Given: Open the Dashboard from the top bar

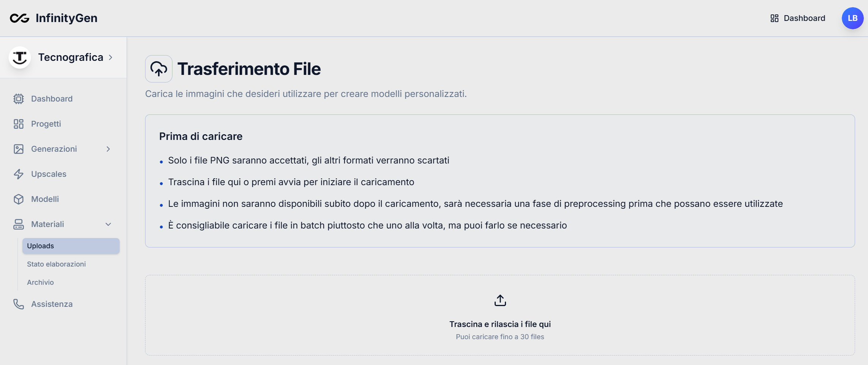Looking at the screenshot, I should click(804, 18).
